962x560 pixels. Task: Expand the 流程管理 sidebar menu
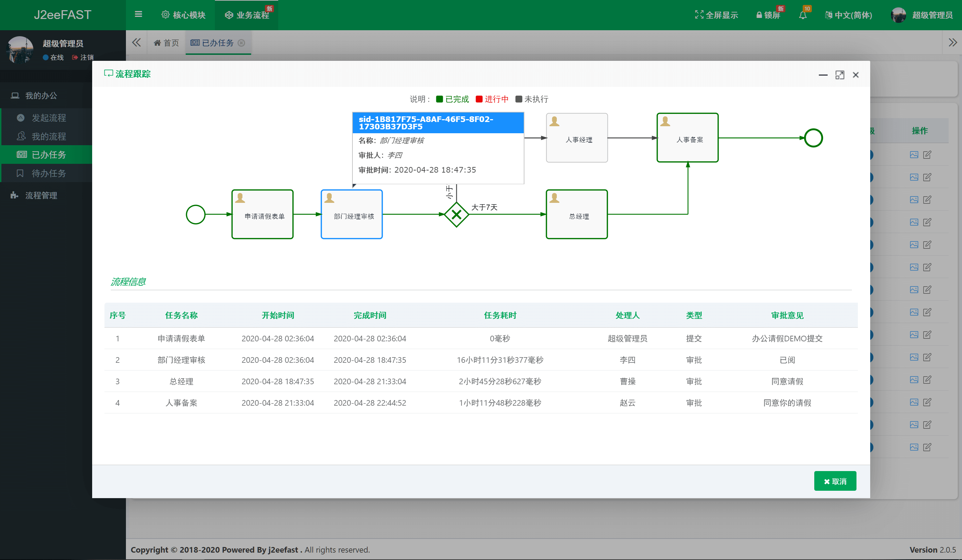coord(41,195)
